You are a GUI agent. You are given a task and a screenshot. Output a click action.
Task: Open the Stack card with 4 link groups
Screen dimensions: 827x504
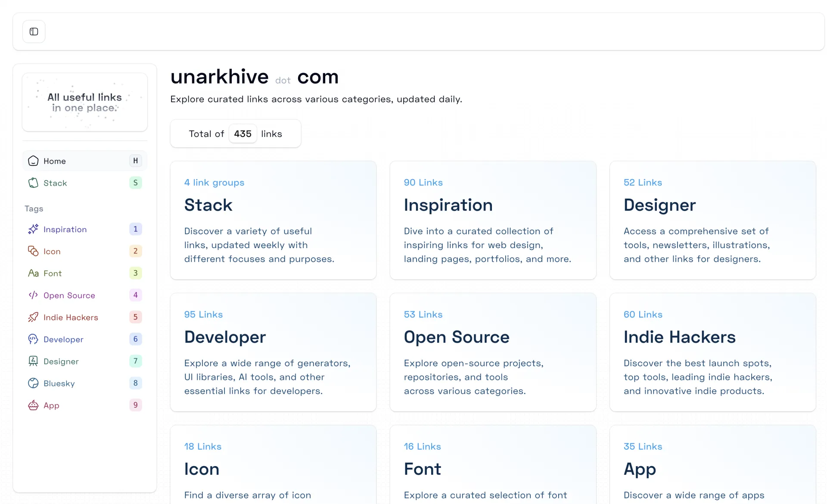[273, 220]
